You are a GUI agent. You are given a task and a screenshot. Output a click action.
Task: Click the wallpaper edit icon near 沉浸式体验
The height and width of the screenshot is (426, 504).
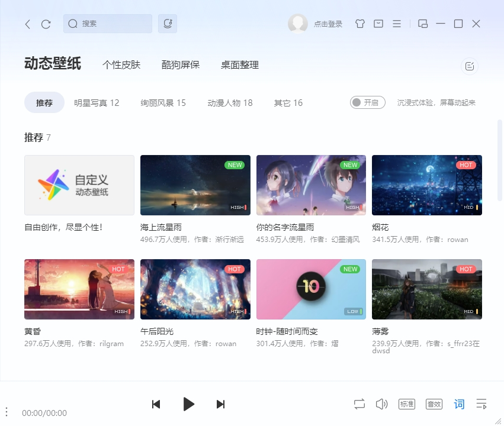[x=470, y=66]
